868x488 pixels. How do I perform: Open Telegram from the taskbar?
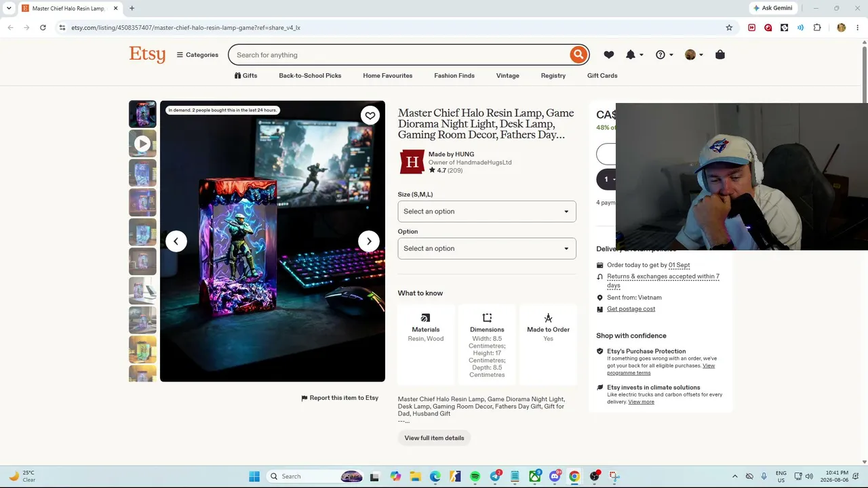click(x=495, y=476)
